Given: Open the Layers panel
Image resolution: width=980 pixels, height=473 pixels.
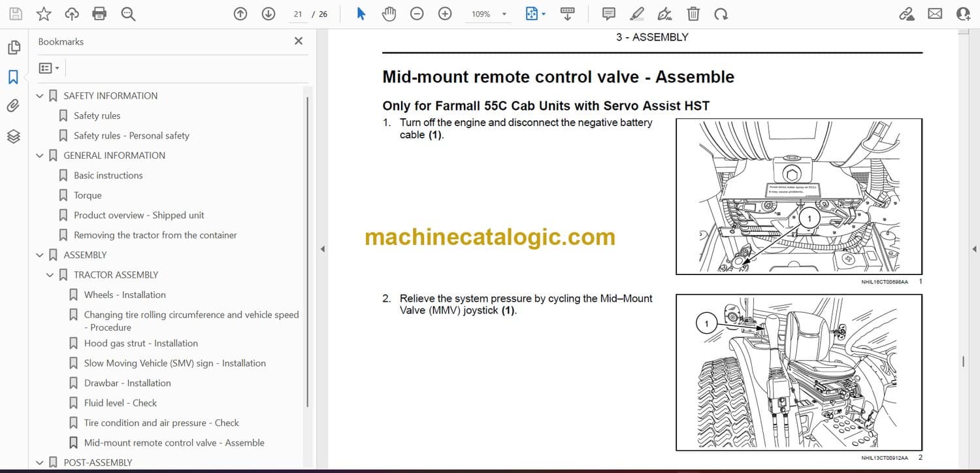Looking at the screenshot, I should [x=14, y=136].
